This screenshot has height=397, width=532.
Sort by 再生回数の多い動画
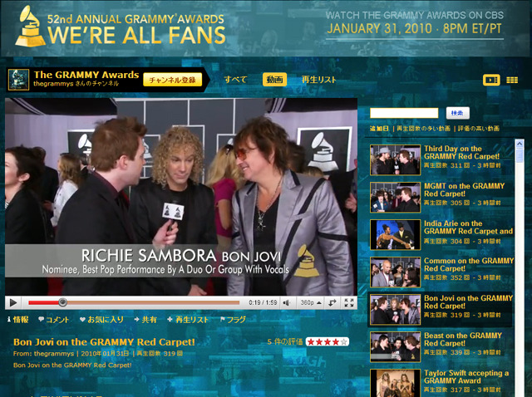423,129
